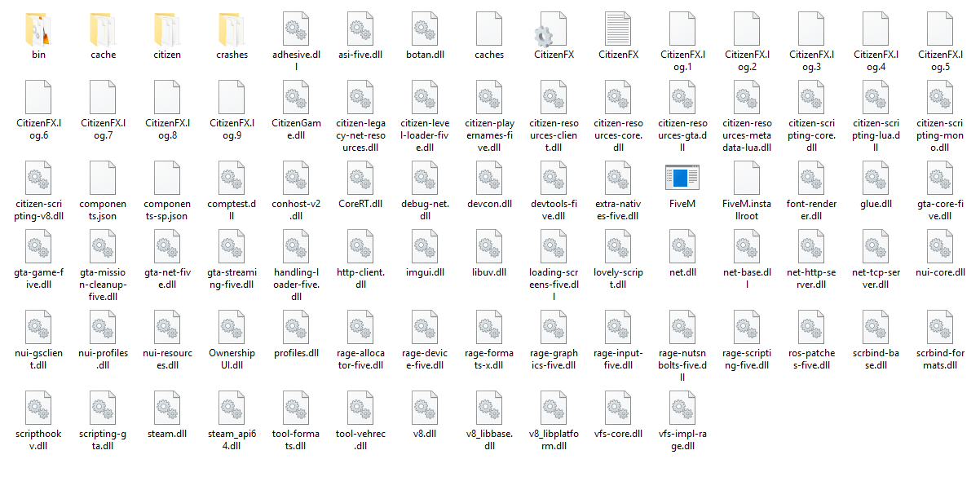Click the citizen-scripting-lua.dll file name

[876, 135]
